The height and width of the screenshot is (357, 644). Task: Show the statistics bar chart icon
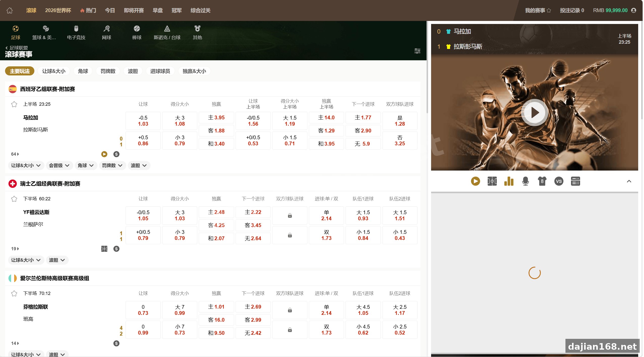click(x=509, y=181)
